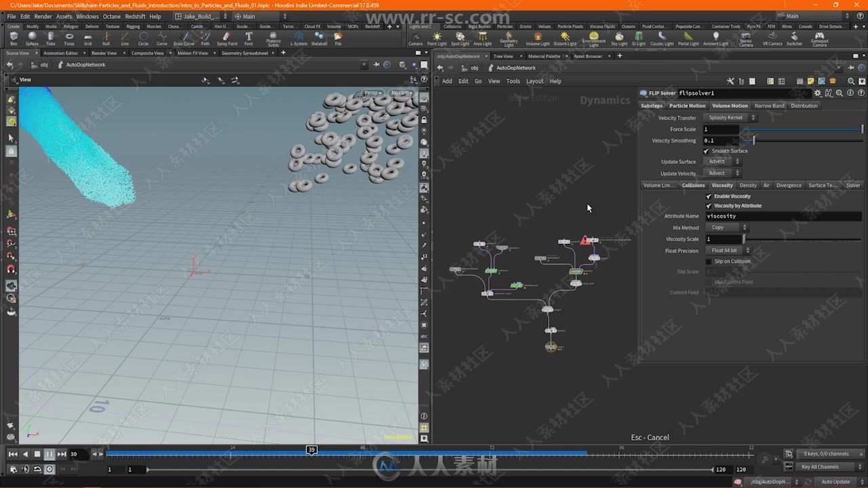This screenshot has height=488, width=868.
Task: Open flipsolver1 node help icon
Action: 860,93
